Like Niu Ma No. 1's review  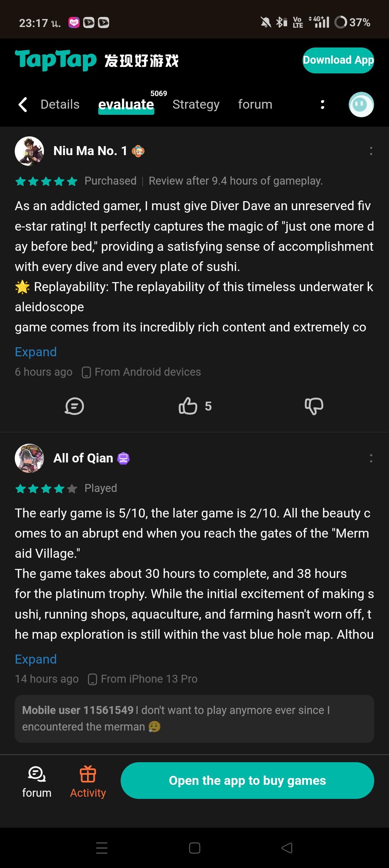188,406
